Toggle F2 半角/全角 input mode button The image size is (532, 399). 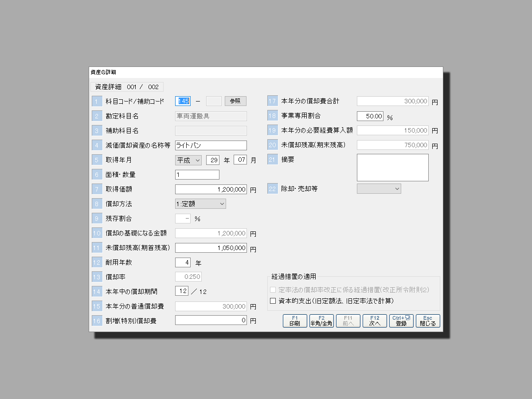tap(321, 321)
